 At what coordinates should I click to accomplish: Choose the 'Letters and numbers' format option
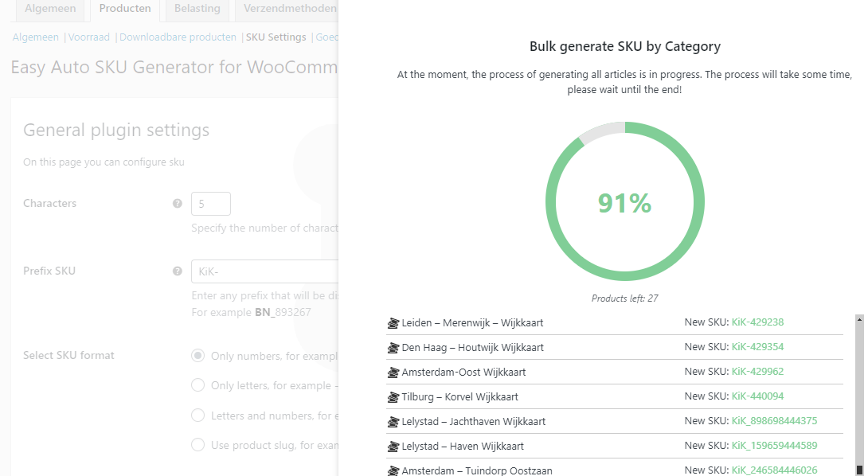pos(197,416)
